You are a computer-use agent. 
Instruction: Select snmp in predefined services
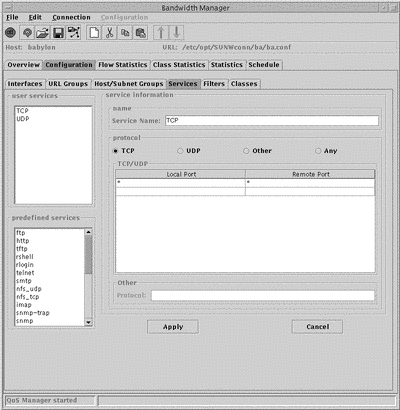50,321
